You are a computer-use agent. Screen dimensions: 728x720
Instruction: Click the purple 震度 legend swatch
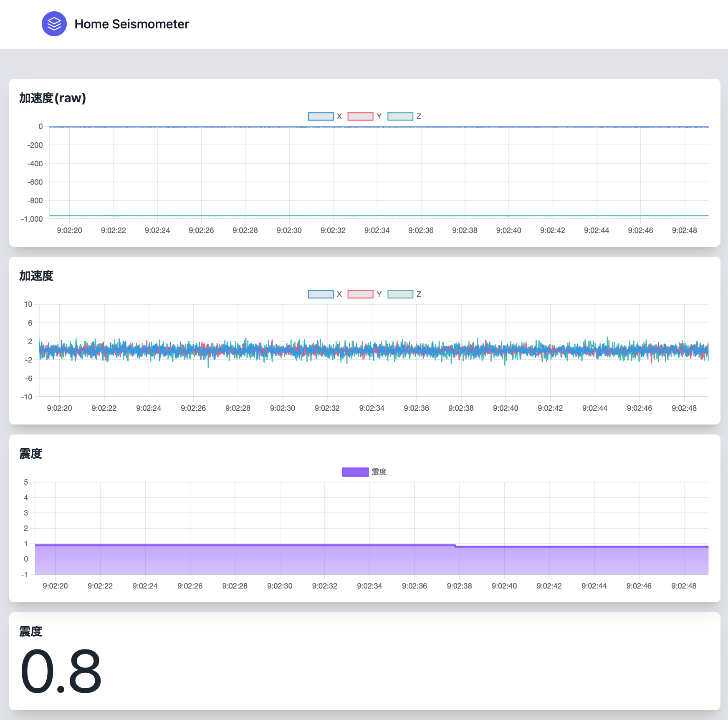point(355,472)
